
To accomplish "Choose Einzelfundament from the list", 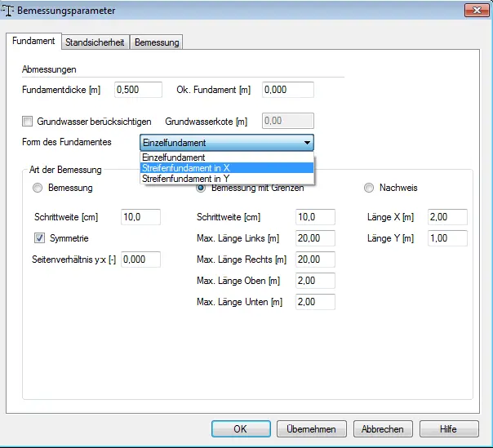I will click(x=227, y=157).
